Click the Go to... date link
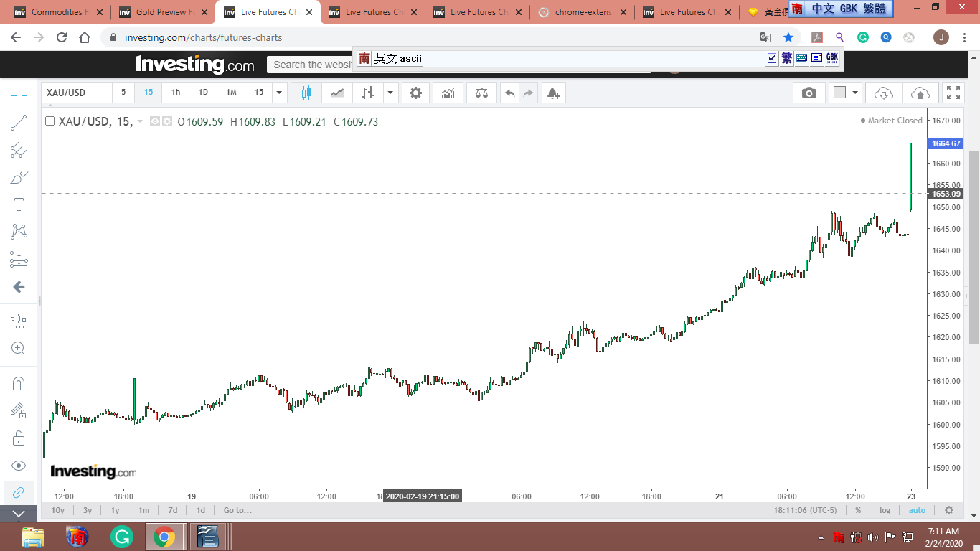Image resolution: width=980 pixels, height=551 pixels. (x=237, y=510)
